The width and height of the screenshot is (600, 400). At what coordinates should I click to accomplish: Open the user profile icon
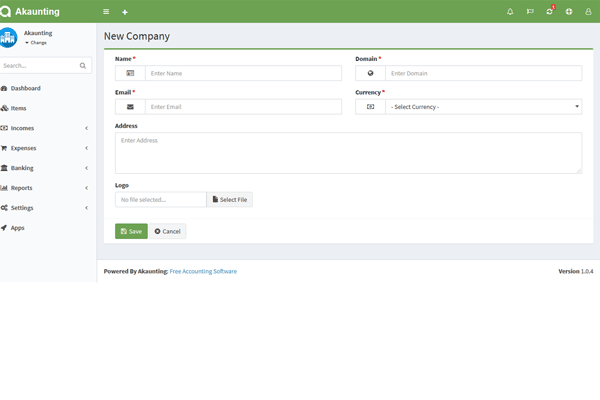[588, 12]
